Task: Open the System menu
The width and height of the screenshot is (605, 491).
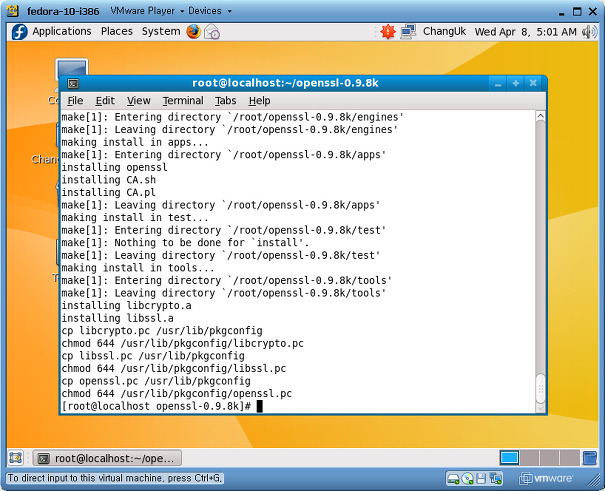Action: pos(161,31)
